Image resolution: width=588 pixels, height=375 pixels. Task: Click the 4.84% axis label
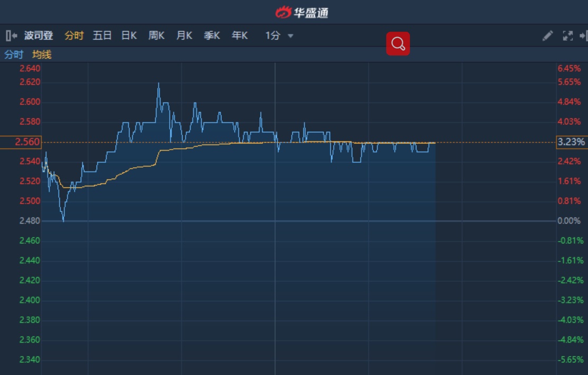[570, 102]
